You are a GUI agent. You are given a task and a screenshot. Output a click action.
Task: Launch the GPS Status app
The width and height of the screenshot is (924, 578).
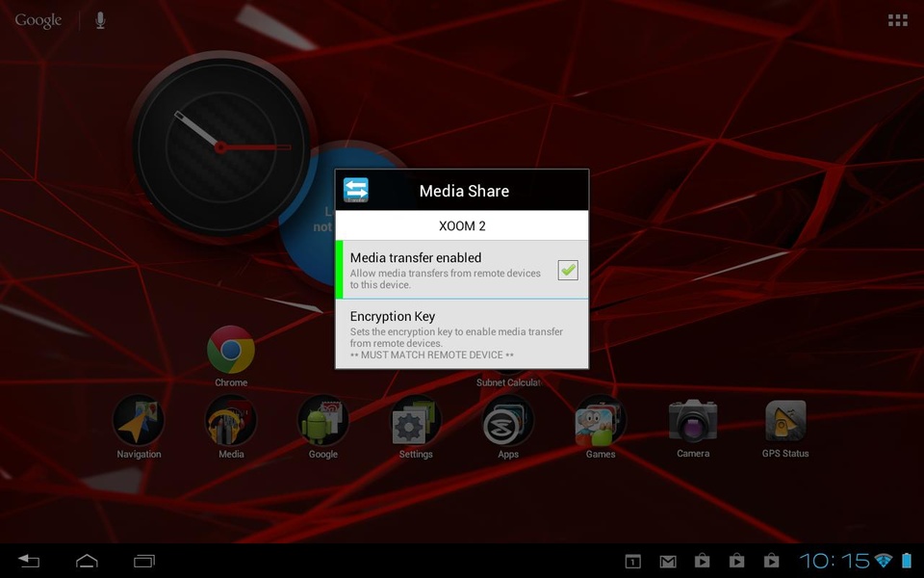(785, 420)
